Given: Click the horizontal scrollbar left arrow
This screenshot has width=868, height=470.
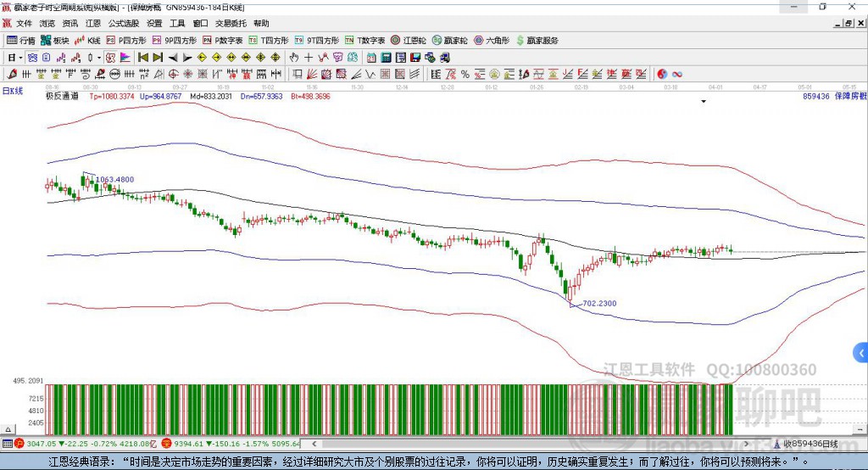Looking at the screenshot, I should (x=314, y=444).
